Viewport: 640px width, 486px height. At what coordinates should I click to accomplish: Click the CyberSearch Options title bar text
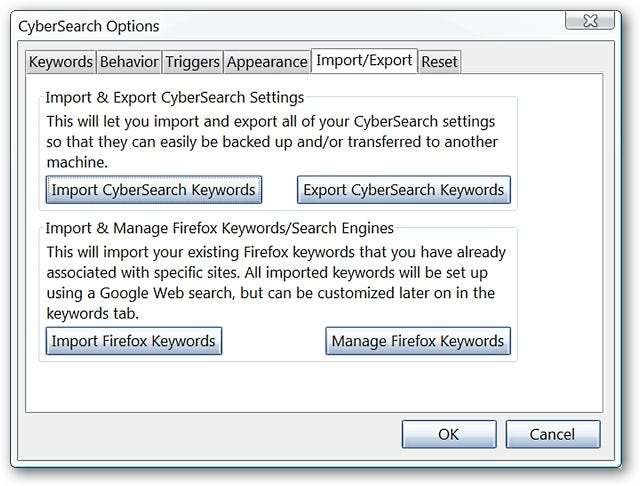[x=89, y=26]
